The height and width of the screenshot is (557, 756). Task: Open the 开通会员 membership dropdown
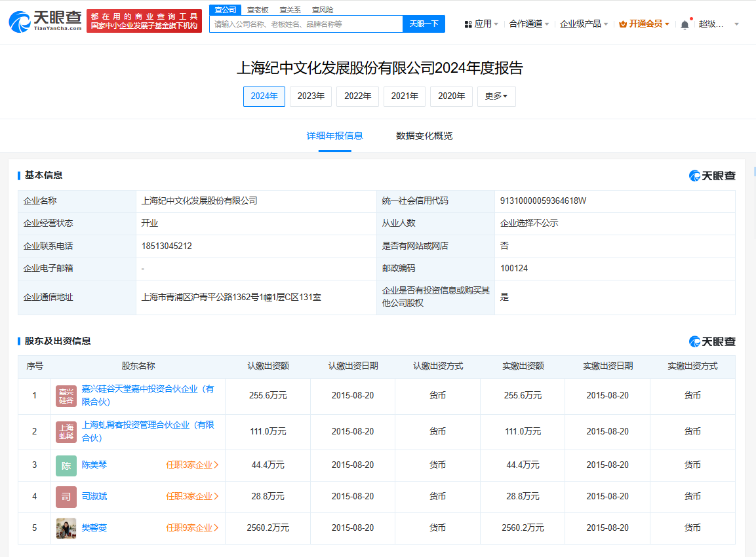pyautogui.click(x=645, y=24)
